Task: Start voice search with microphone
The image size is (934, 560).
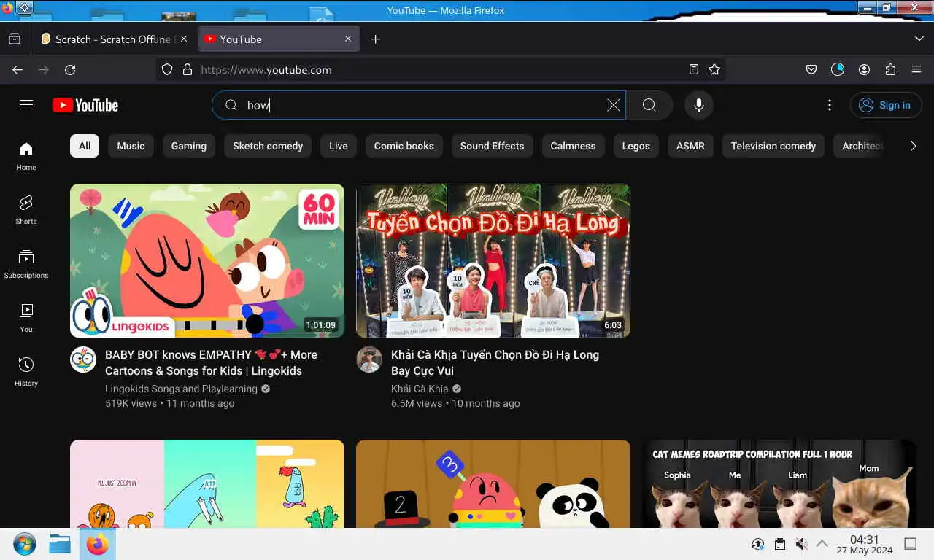Action: pos(699,105)
